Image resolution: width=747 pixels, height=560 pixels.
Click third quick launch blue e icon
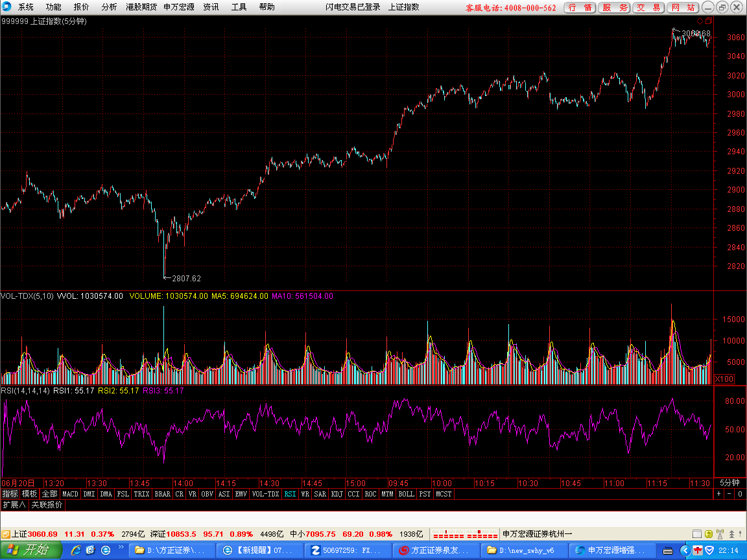(x=106, y=550)
